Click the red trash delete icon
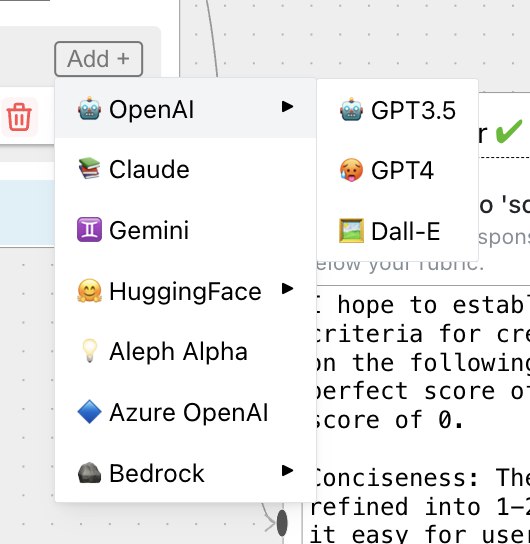Viewport: 530px width, 544px height. pyautogui.click(x=19, y=117)
